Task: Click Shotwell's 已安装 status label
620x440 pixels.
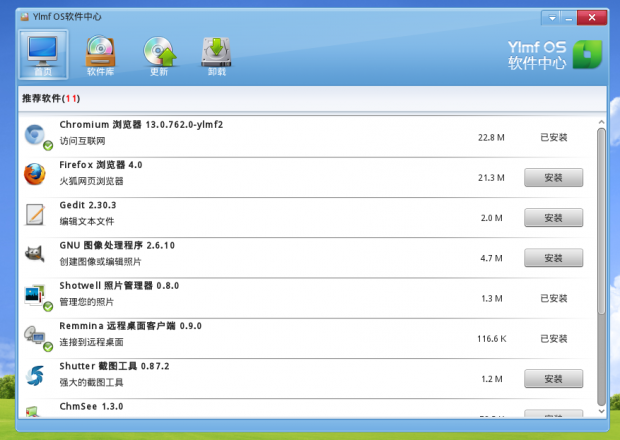Action: 554,298
